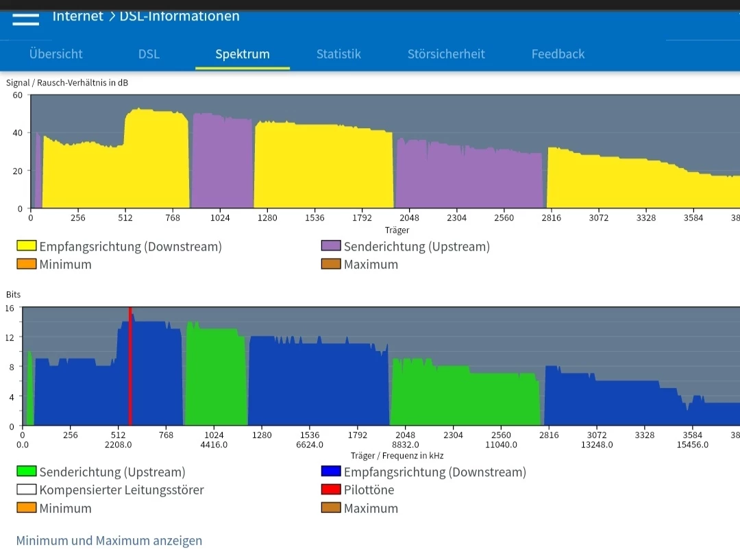The height and width of the screenshot is (560, 740).
Task: Click the 'Träger / Frequenz in kHz' axis label
Action: 397,456
